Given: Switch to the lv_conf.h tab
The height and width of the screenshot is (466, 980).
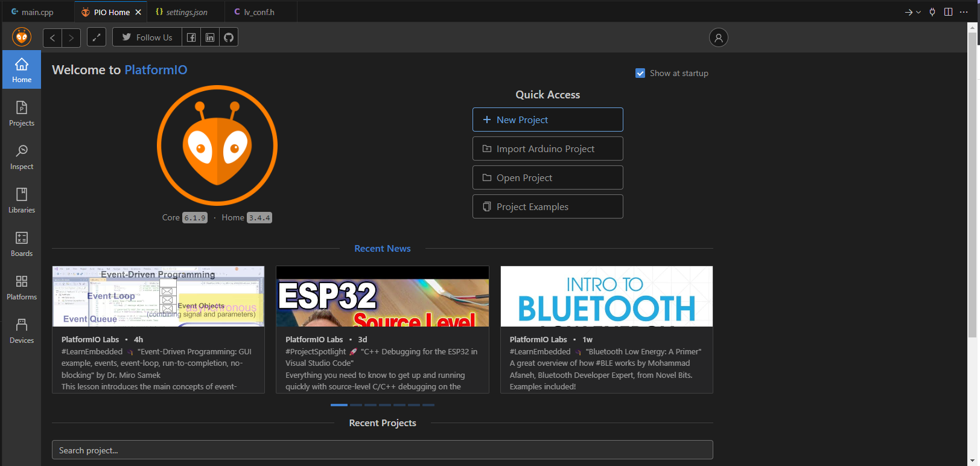Looking at the screenshot, I should click(259, 12).
